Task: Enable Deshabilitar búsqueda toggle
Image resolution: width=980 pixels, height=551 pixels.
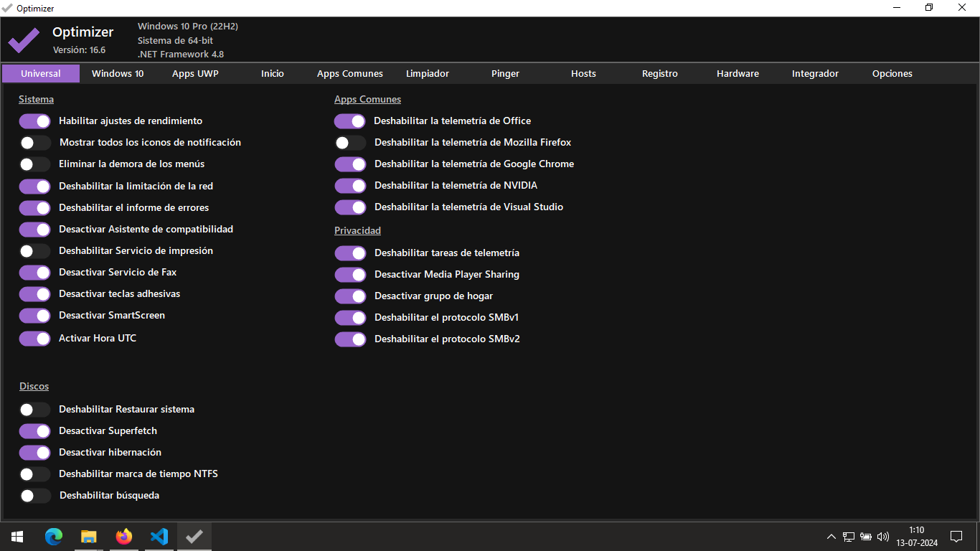Action: click(x=34, y=496)
